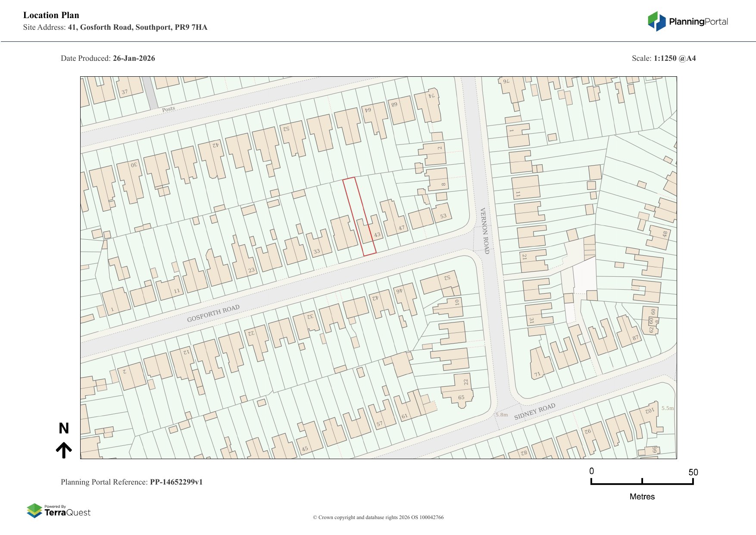
Task: Click the date produced 26-Jan-2026
Action: [134, 58]
